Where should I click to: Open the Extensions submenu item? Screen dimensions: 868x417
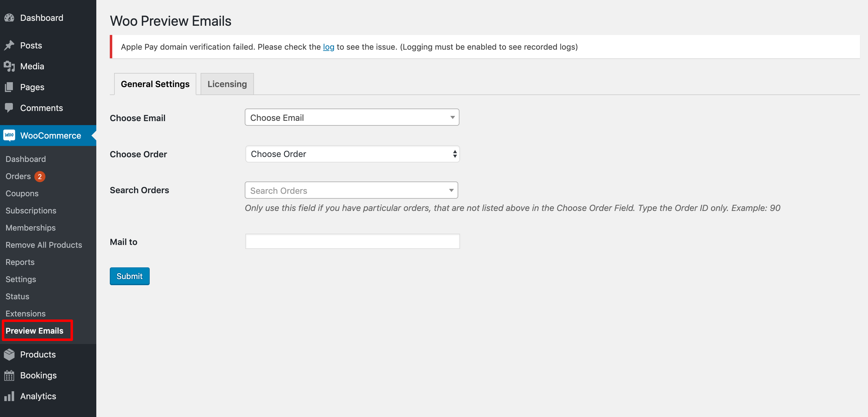pyautogui.click(x=25, y=314)
